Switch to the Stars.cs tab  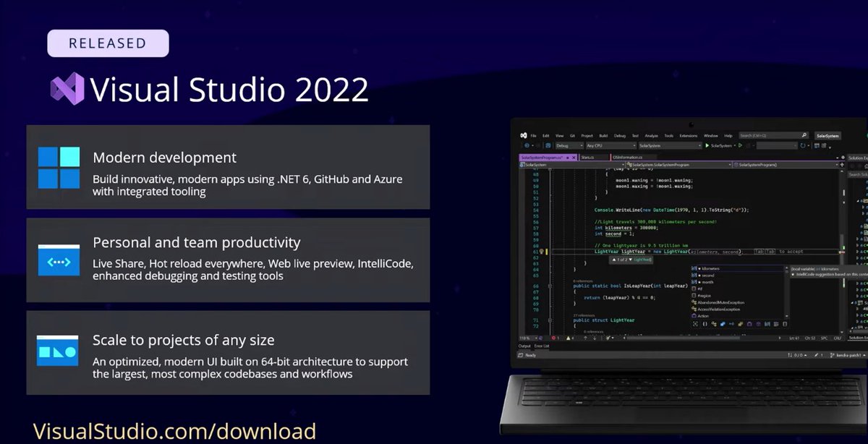pos(595,157)
